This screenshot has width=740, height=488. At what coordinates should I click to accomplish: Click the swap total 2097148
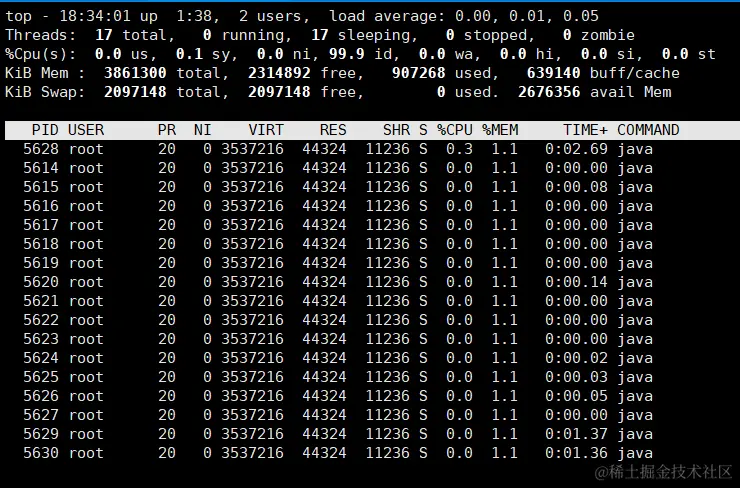click(x=135, y=92)
